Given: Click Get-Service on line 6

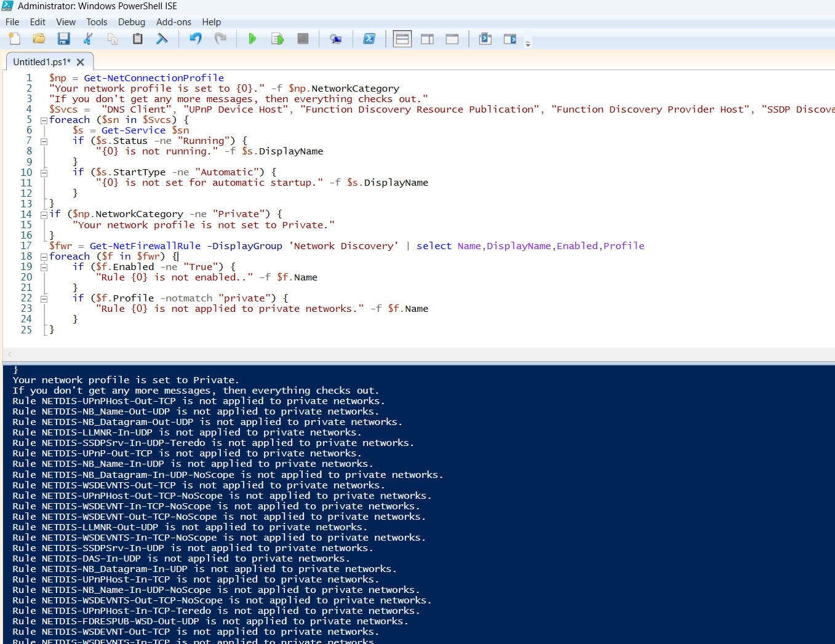Looking at the screenshot, I should pos(134,130).
